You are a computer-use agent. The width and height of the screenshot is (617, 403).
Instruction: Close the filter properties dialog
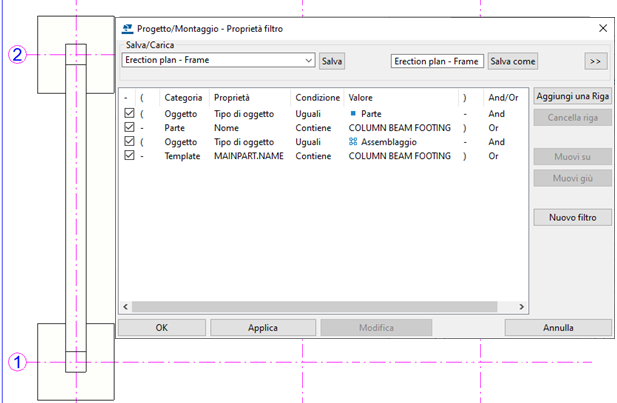(603, 28)
